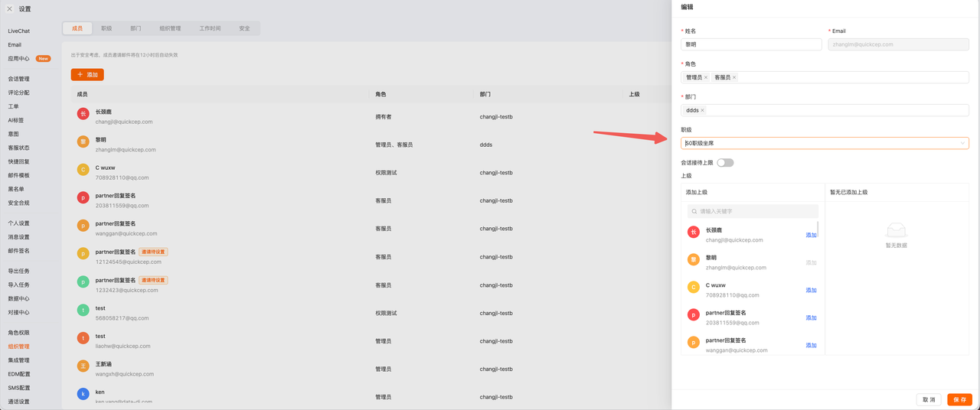Toggle the 会话接待上限 switch
The height and width of the screenshot is (410, 980).
click(725, 162)
